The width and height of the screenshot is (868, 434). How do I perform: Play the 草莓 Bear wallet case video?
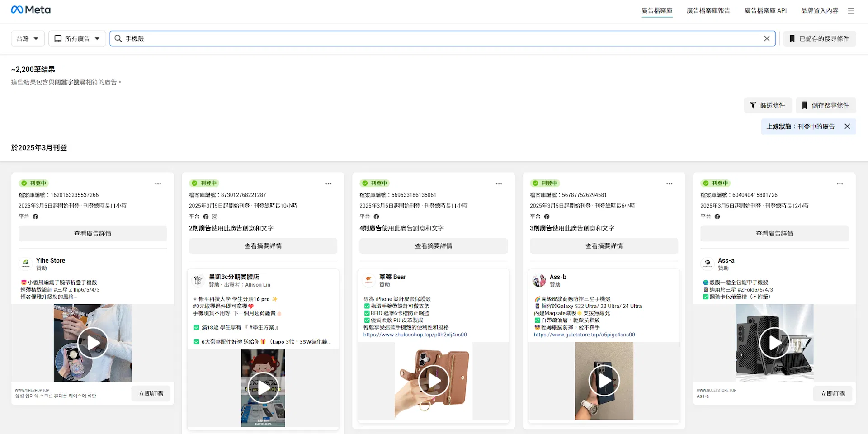tap(434, 381)
